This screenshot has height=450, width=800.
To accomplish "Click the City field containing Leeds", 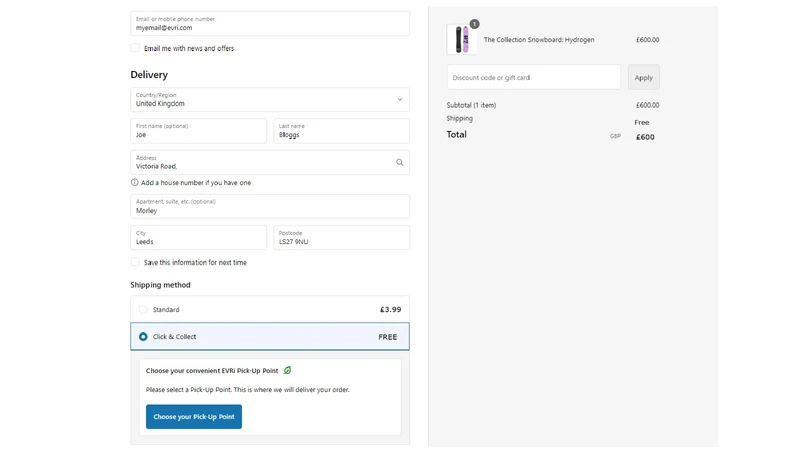I will point(198,237).
